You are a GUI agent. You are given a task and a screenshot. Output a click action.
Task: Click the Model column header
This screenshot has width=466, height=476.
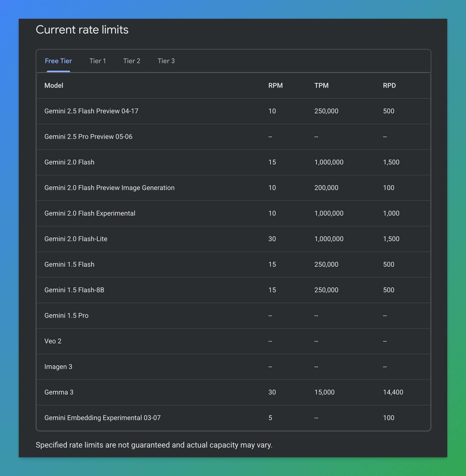point(54,85)
